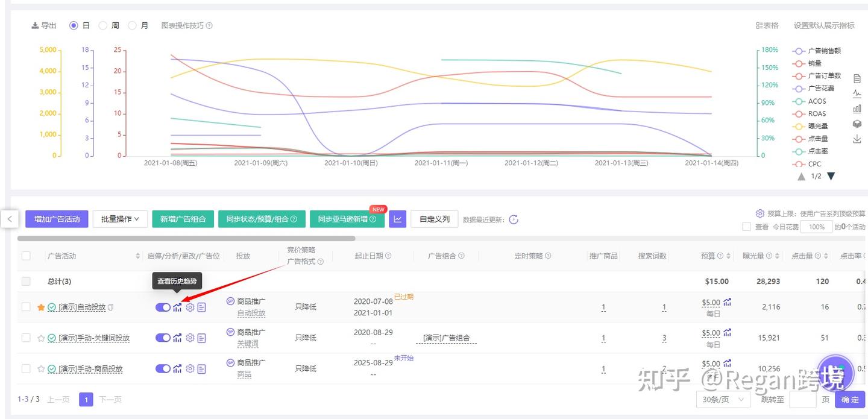The width and height of the screenshot is (868, 419).
Task: Toggle 广告销售额 legend series
Action: [818, 51]
